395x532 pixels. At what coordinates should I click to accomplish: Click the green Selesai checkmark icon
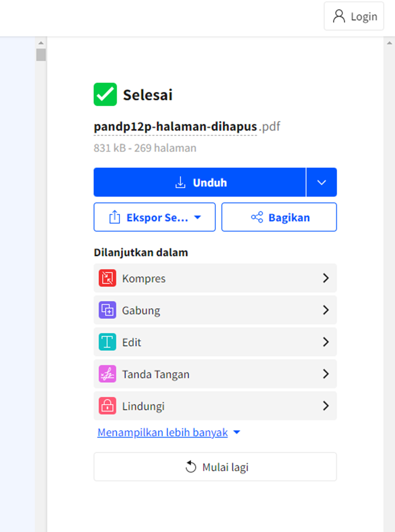coord(105,94)
